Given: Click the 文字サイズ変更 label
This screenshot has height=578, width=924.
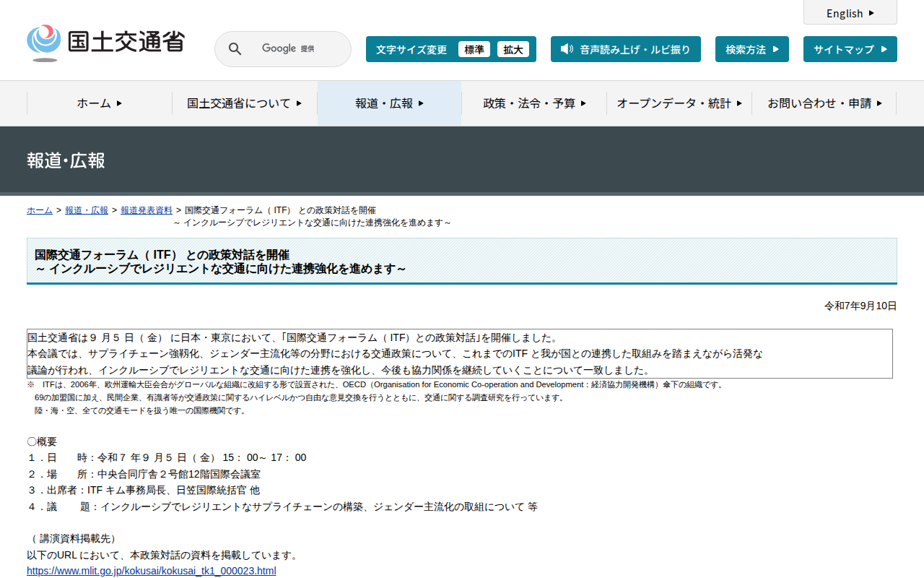Looking at the screenshot, I should coord(411,49).
